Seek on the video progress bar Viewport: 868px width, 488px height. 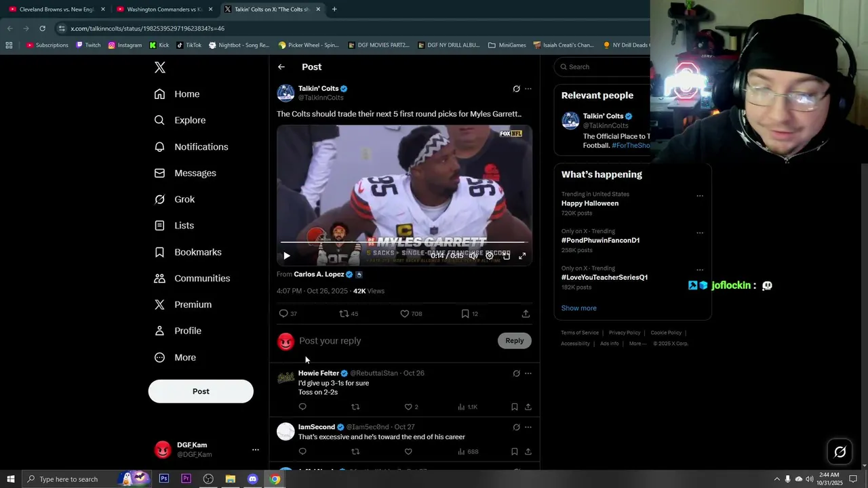click(x=403, y=242)
